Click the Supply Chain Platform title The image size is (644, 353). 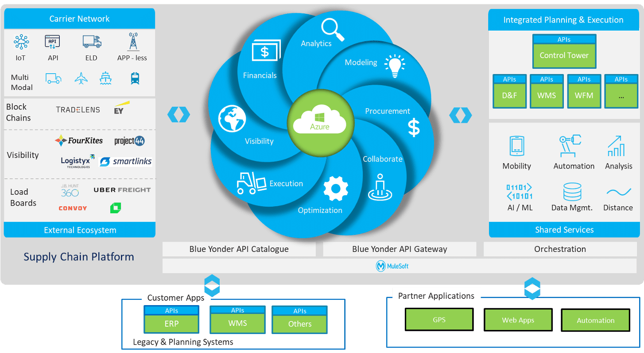(x=79, y=257)
